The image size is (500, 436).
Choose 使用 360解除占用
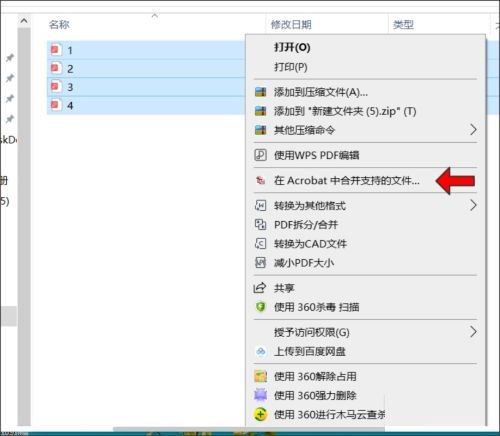pos(366,376)
